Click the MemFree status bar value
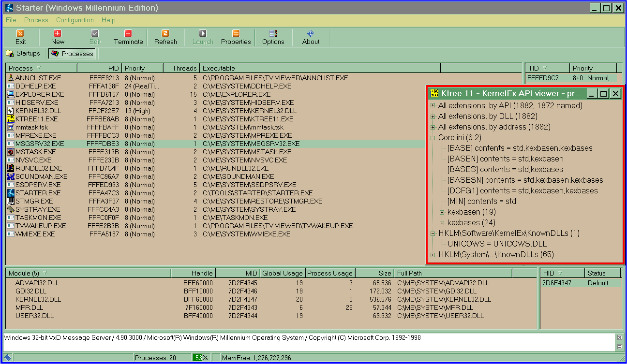This screenshot has height=364, width=627. tap(256, 358)
